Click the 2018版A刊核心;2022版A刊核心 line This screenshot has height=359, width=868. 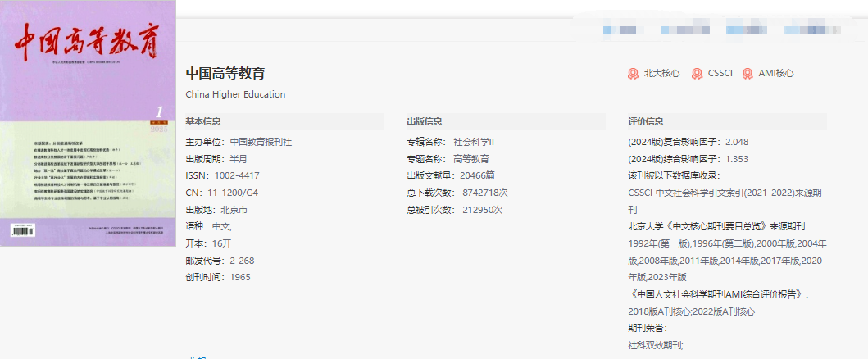click(692, 311)
